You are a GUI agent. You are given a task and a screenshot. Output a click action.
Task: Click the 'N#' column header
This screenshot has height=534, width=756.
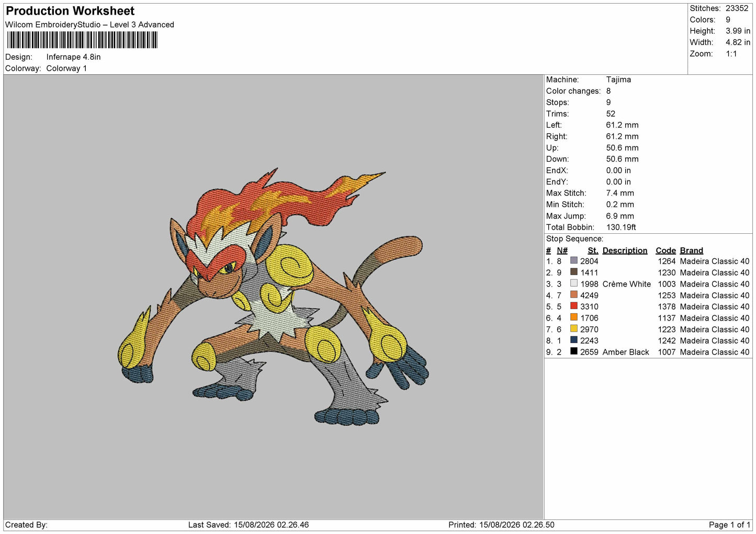pos(562,251)
